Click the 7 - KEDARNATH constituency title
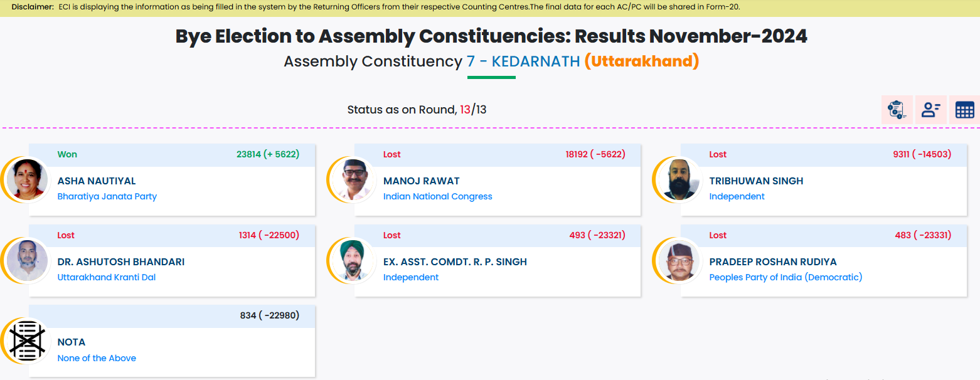The height and width of the screenshot is (380, 980). click(x=523, y=61)
